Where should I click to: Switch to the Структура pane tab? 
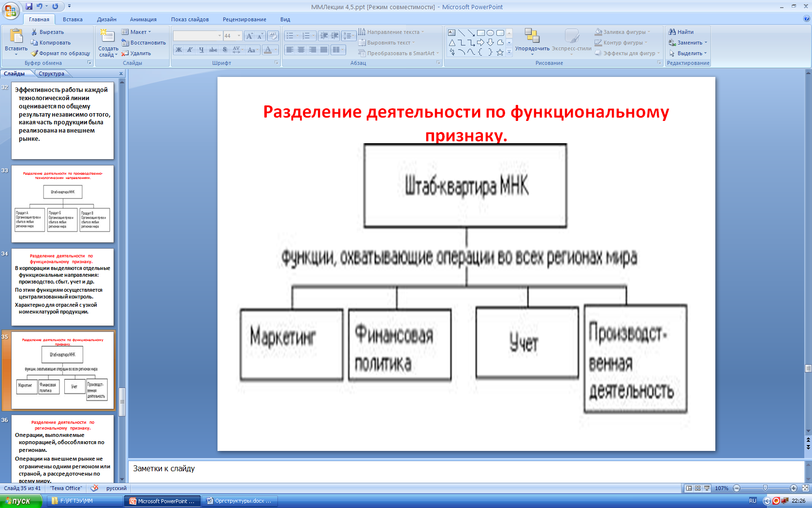pos(52,74)
